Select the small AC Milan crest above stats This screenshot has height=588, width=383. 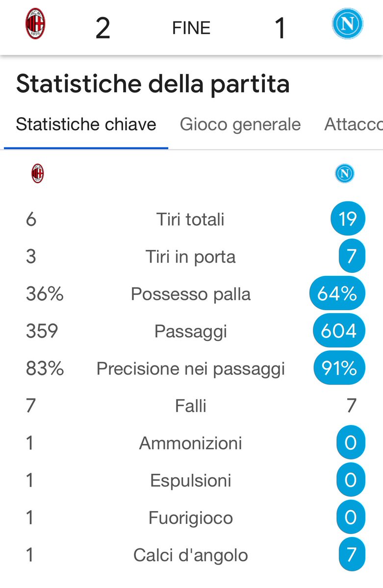pyautogui.click(x=37, y=173)
